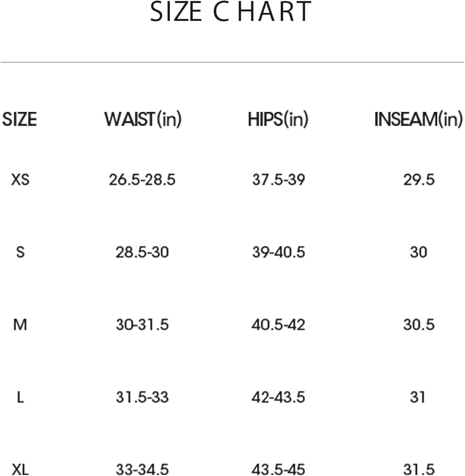Select the WAIST(in) column header
The height and width of the screenshot is (476, 465).
tap(143, 119)
